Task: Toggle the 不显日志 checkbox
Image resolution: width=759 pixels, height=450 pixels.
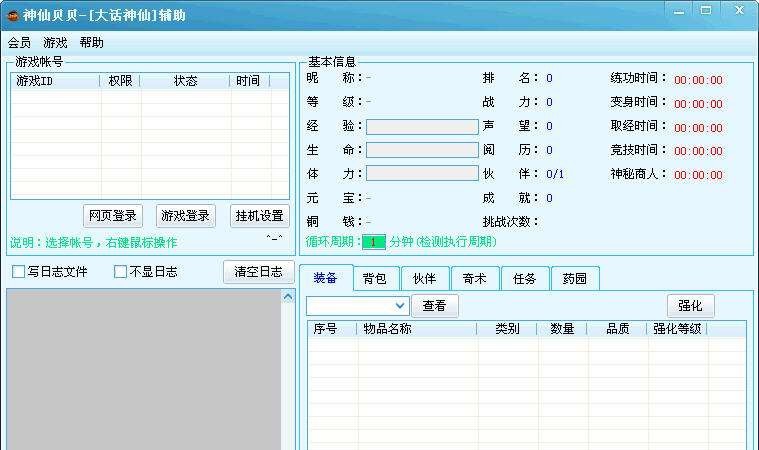Action: click(121, 271)
